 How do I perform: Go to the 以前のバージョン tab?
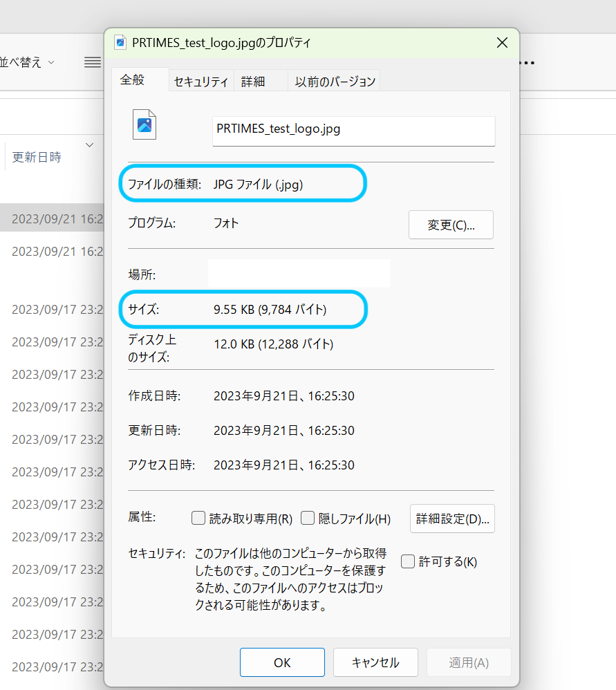(x=335, y=82)
